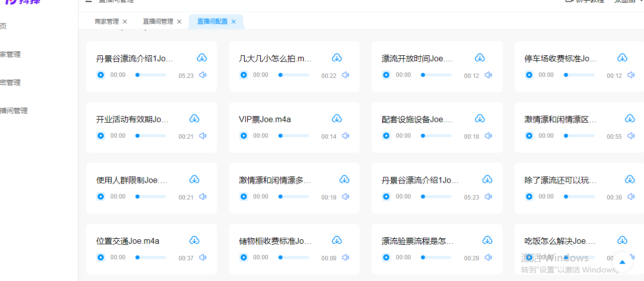Toggle the hamburger menu at top

[x=89, y=1]
